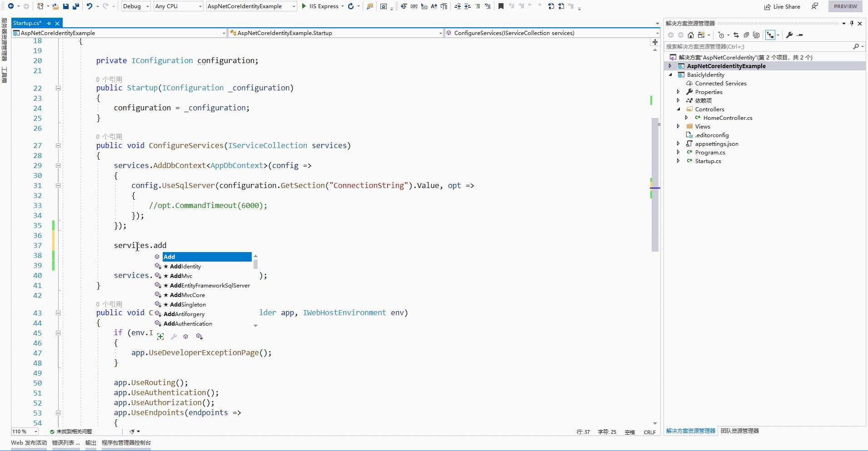Viewport: 868px width, 451px height.
Task: Click the Live Share button
Action: 782,6
